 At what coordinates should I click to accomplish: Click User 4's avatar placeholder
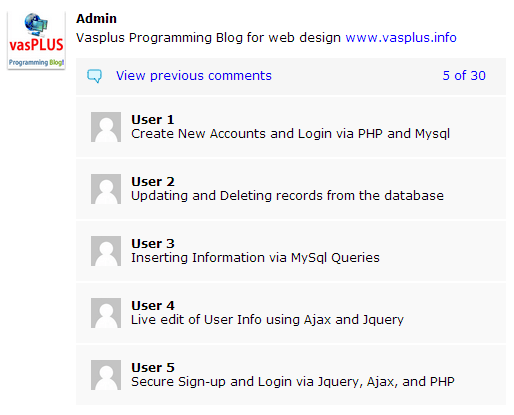pyautogui.click(x=106, y=313)
